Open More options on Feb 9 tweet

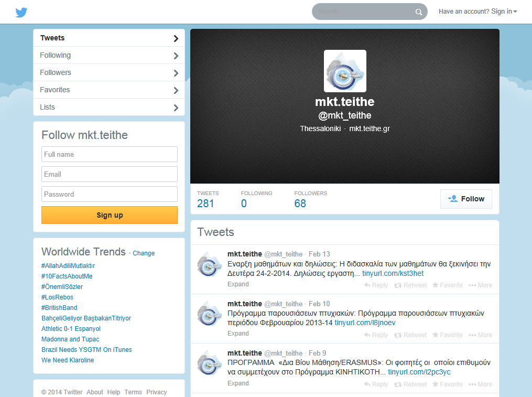(480, 384)
